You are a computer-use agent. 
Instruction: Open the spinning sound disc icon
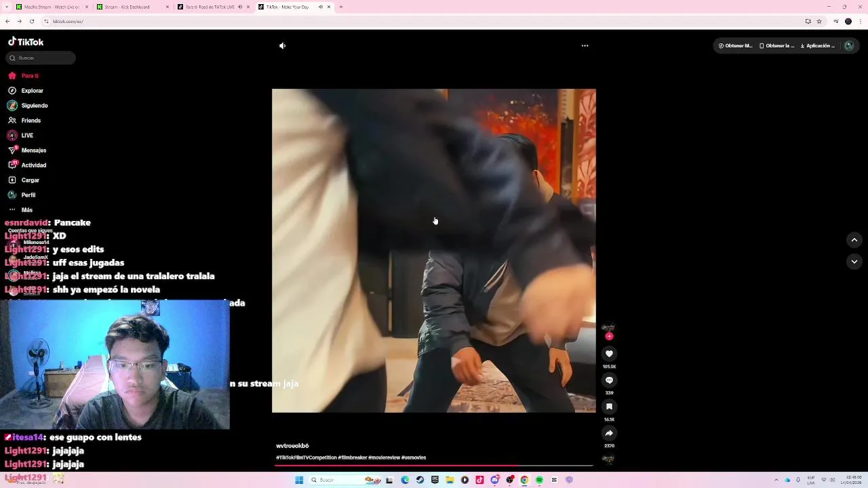608,460
